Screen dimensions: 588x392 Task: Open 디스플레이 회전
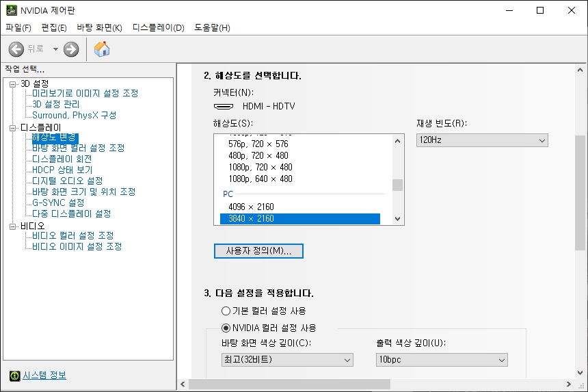[x=62, y=159]
